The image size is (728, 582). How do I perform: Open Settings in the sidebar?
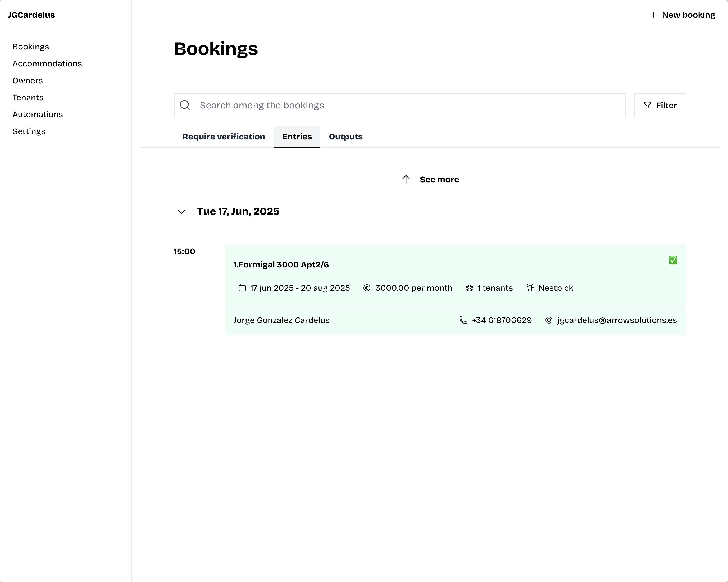tap(29, 131)
